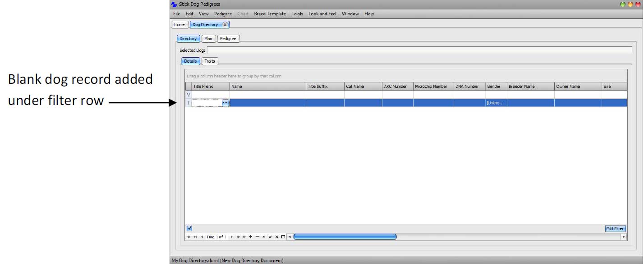644x264 pixels.
Task: Open the Breed Template menu
Action: (270, 14)
